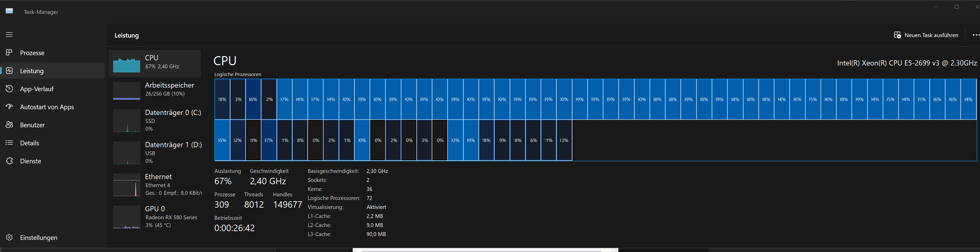The width and height of the screenshot is (980, 252).
Task: Click the Auslastung 67% value
Action: pos(223,181)
